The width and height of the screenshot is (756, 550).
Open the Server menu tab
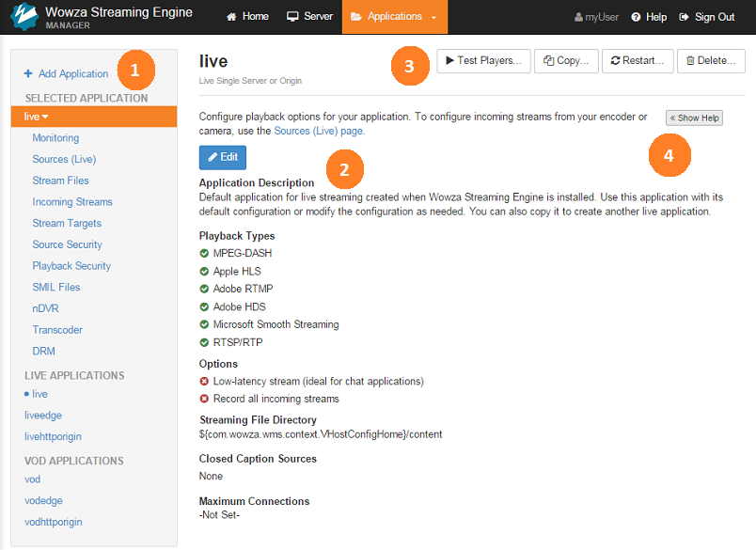point(309,17)
